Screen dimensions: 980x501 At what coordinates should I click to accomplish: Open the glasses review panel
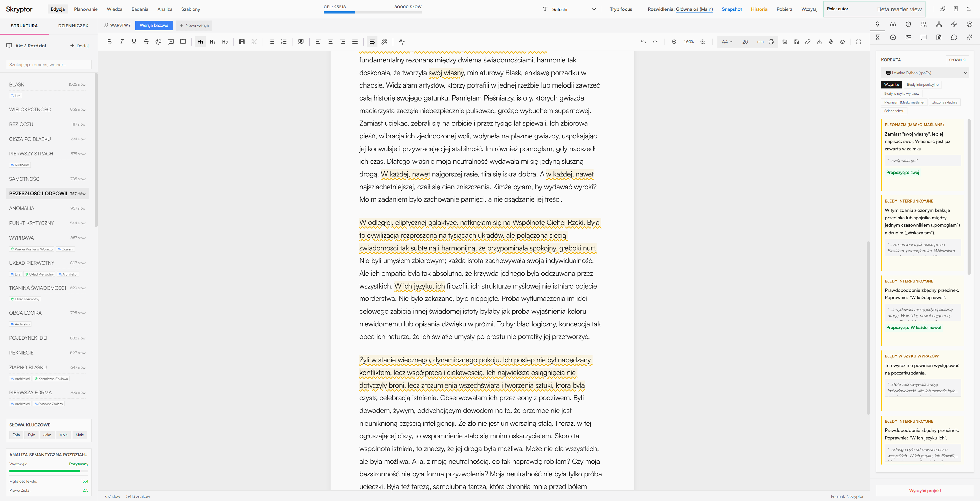tap(893, 24)
